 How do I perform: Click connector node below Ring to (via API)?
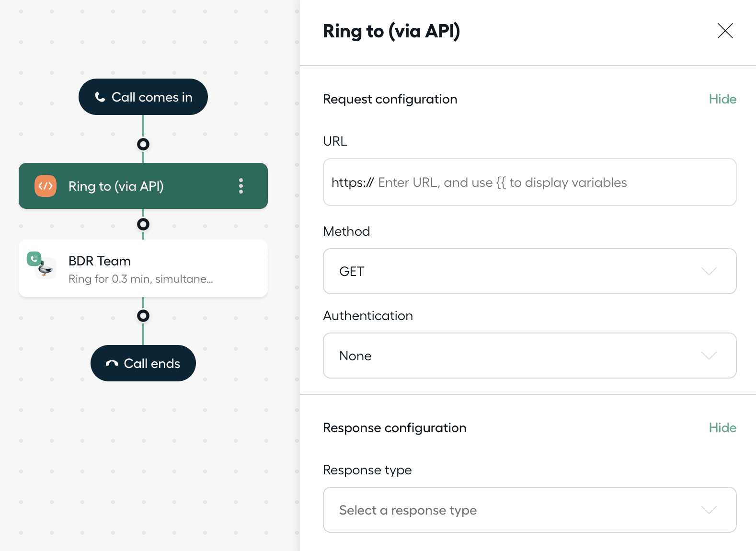(x=143, y=224)
